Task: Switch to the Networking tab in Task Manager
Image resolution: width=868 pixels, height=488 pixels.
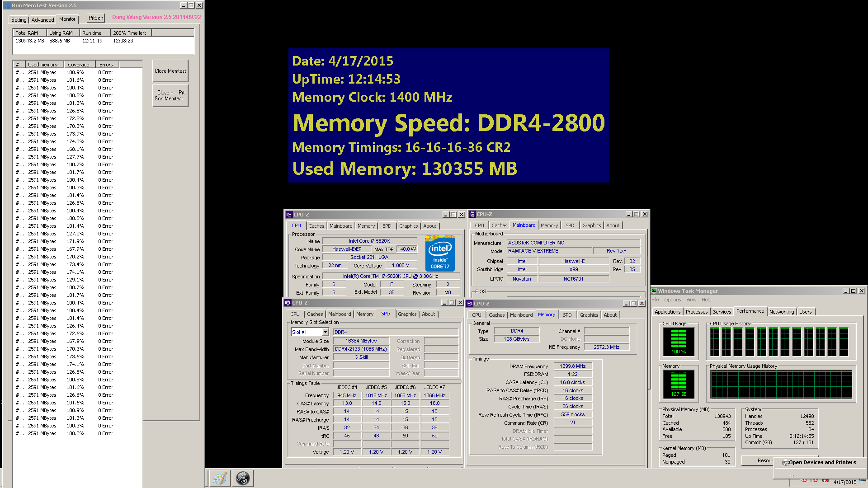Action: pyautogui.click(x=782, y=311)
